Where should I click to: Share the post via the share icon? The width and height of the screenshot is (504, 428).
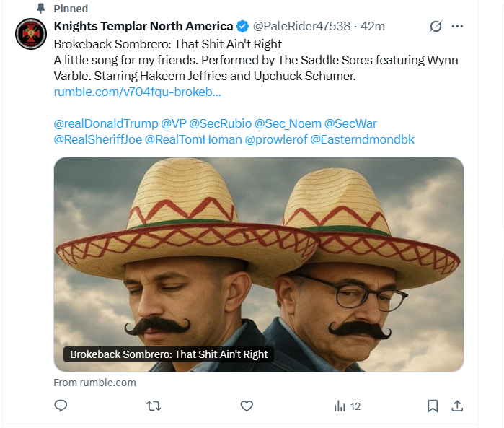(x=456, y=406)
